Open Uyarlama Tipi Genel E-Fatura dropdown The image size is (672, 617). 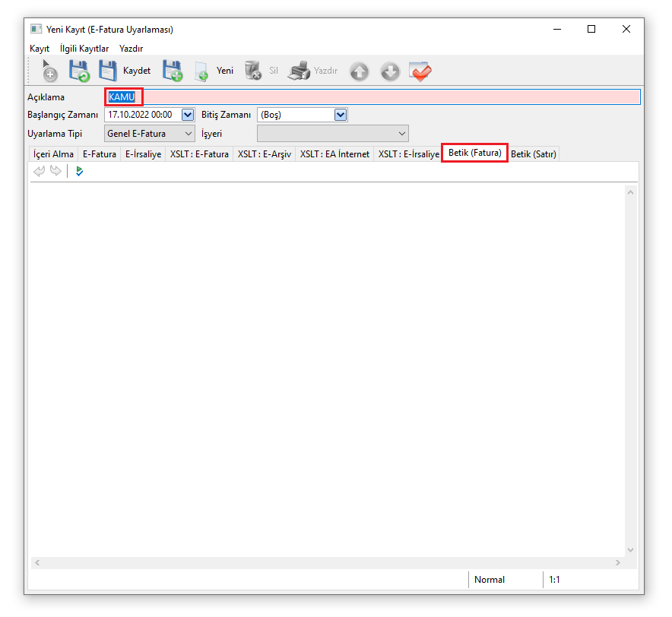point(150,134)
